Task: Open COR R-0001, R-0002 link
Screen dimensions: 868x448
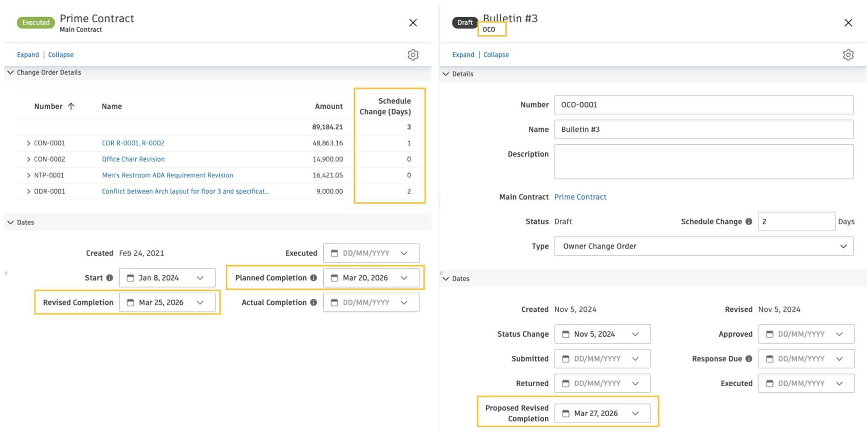Action: pyautogui.click(x=133, y=143)
